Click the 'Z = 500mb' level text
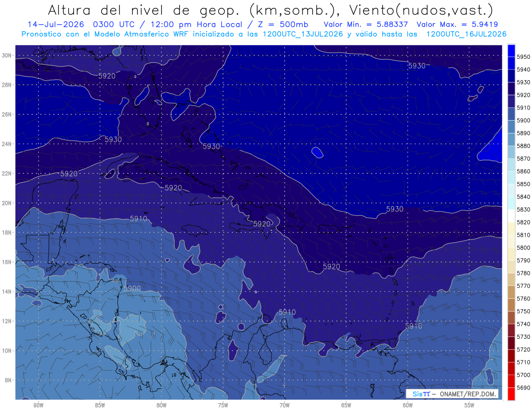 (x=283, y=24)
